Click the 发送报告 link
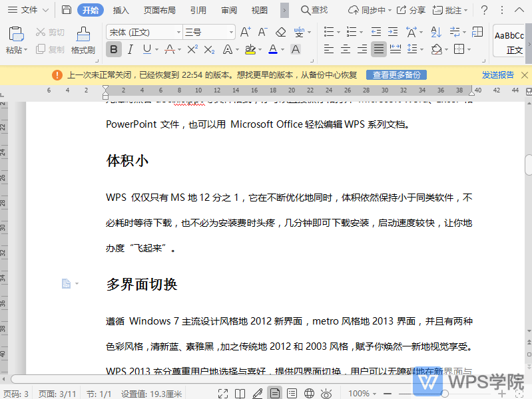532x399 pixels. 498,75
